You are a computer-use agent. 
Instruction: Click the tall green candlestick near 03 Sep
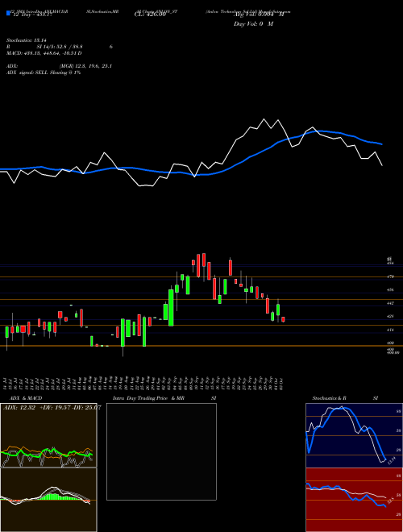tap(171, 308)
